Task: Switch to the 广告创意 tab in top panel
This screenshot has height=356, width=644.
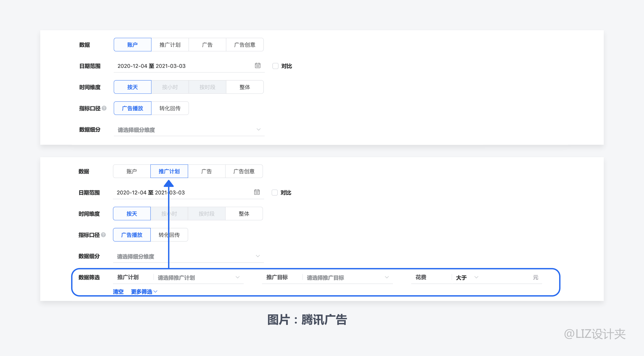Action: pyautogui.click(x=245, y=44)
